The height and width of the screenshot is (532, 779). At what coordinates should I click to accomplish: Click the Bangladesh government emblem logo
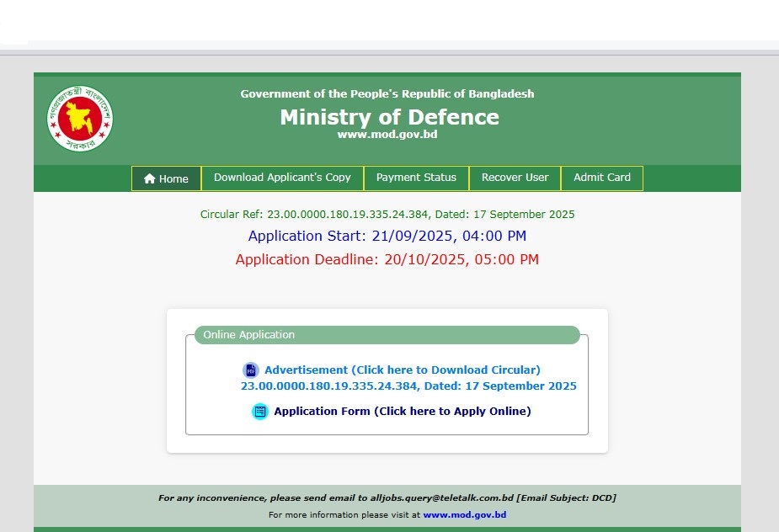pyautogui.click(x=80, y=119)
